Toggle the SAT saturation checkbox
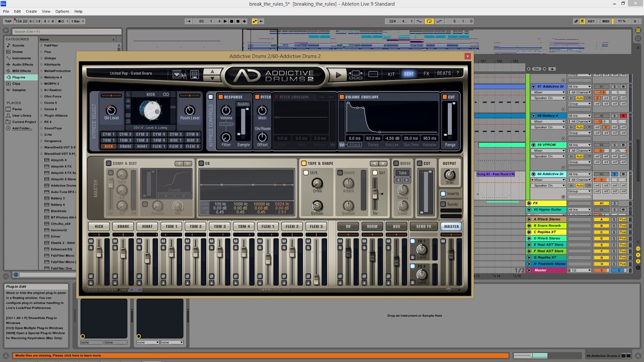644x362 pixels. (375, 173)
